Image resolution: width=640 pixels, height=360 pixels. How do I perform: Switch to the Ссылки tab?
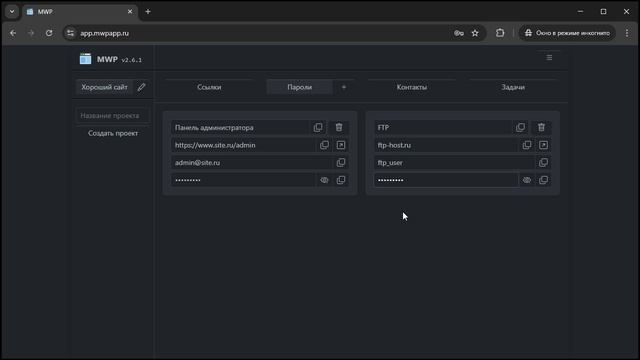point(209,87)
